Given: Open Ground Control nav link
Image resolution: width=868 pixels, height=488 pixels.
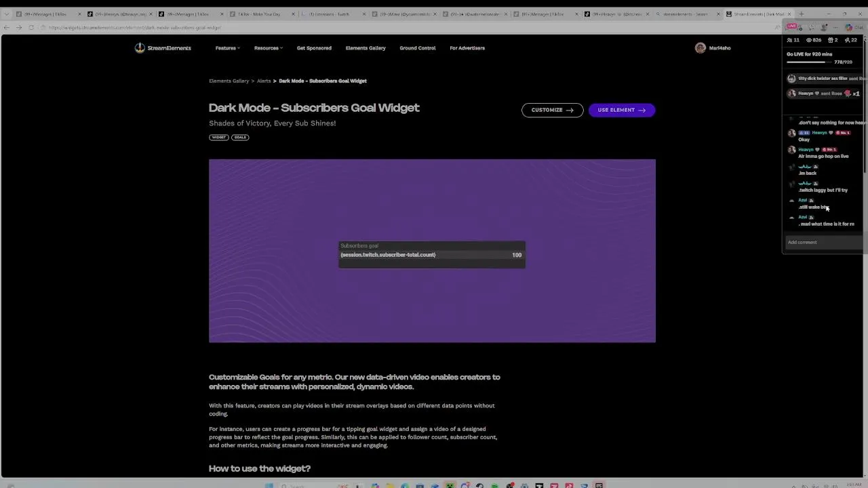Looking at the screenshot, I should click(418, 48).
